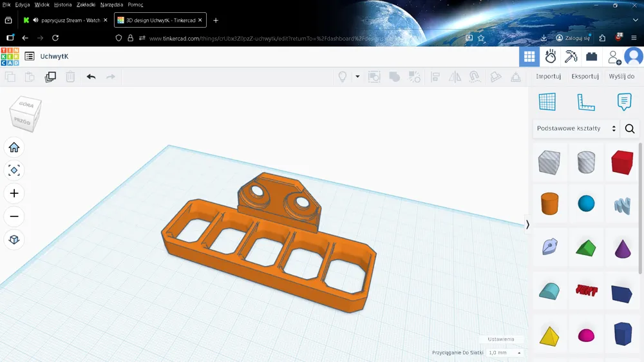The width and height of the screenshot is (644, 362).
Task: Select the green roof shape
Action: [x=586, y=248]
